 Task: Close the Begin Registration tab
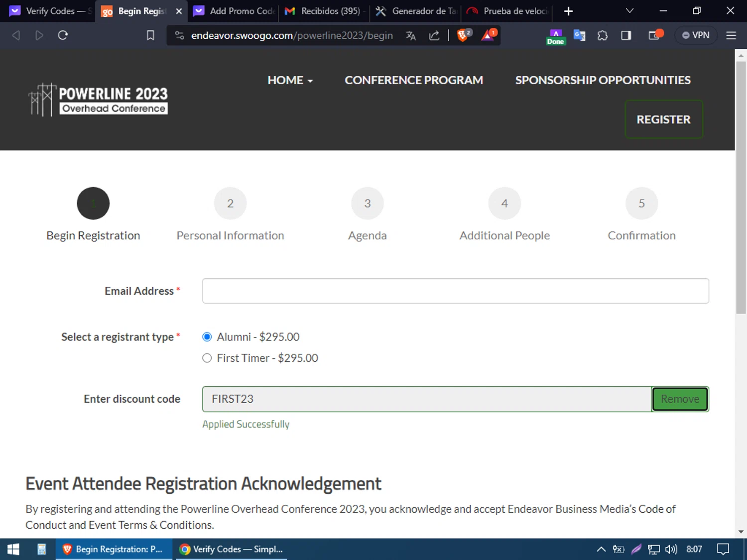[179, 11]
